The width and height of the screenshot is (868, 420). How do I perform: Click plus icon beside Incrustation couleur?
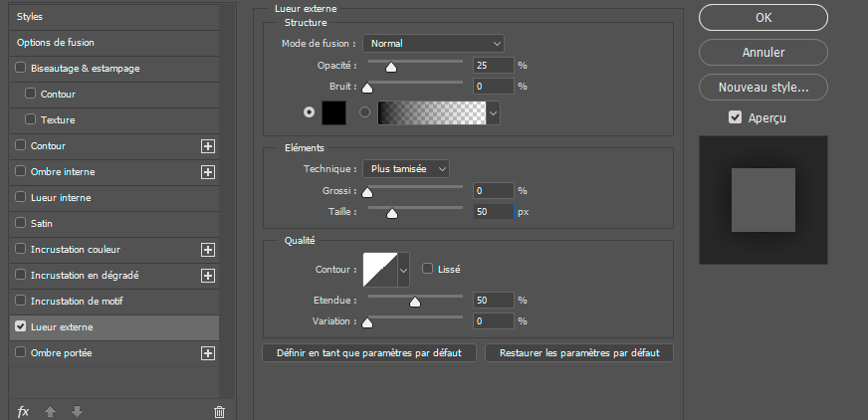coord(208,250)
